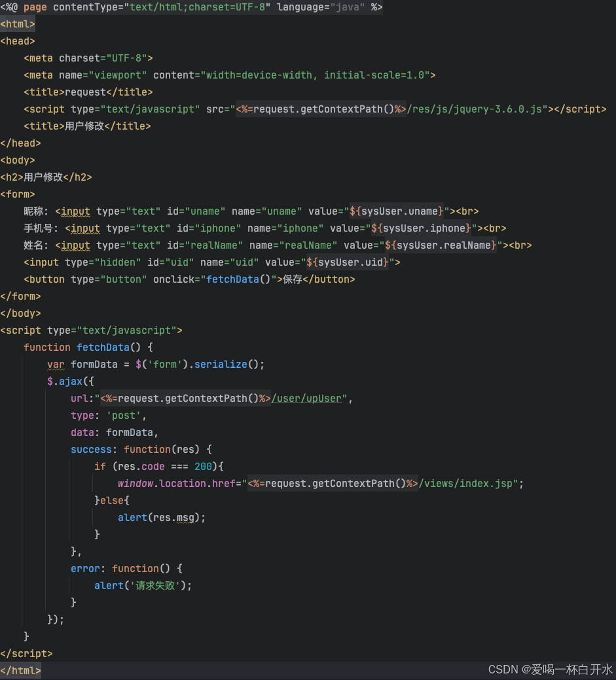Click the closing </script> tag
The height and width of the screenshot is (680, 616).
click(x=26, y=654)
